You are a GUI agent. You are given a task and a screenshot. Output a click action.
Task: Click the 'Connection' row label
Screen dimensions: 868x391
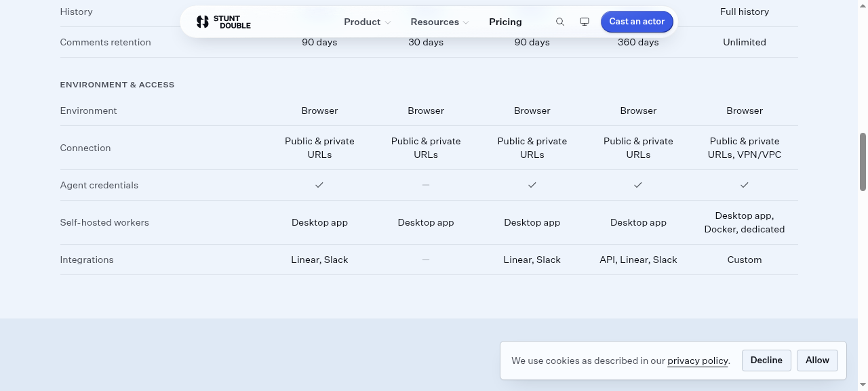pyautogui.click(x=85, y=148)
